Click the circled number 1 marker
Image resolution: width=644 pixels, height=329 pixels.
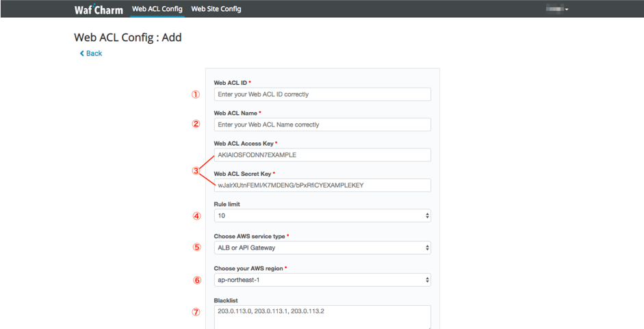tap(196, 94)
